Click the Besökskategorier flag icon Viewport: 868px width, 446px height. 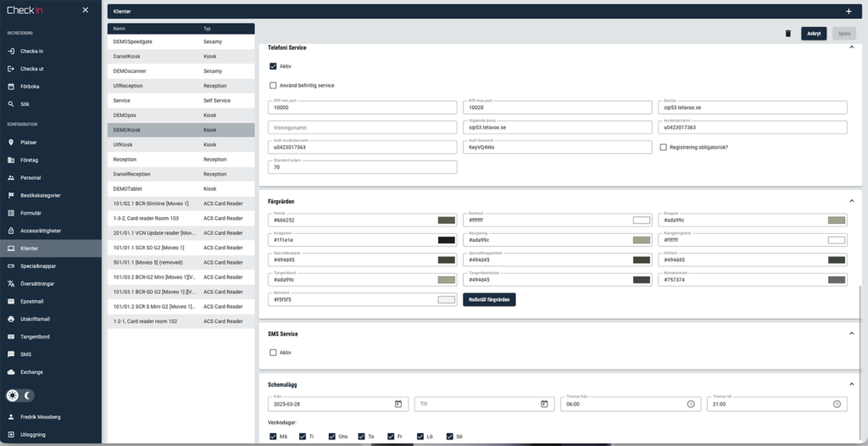pyautogui.click(x=11, y=196)
